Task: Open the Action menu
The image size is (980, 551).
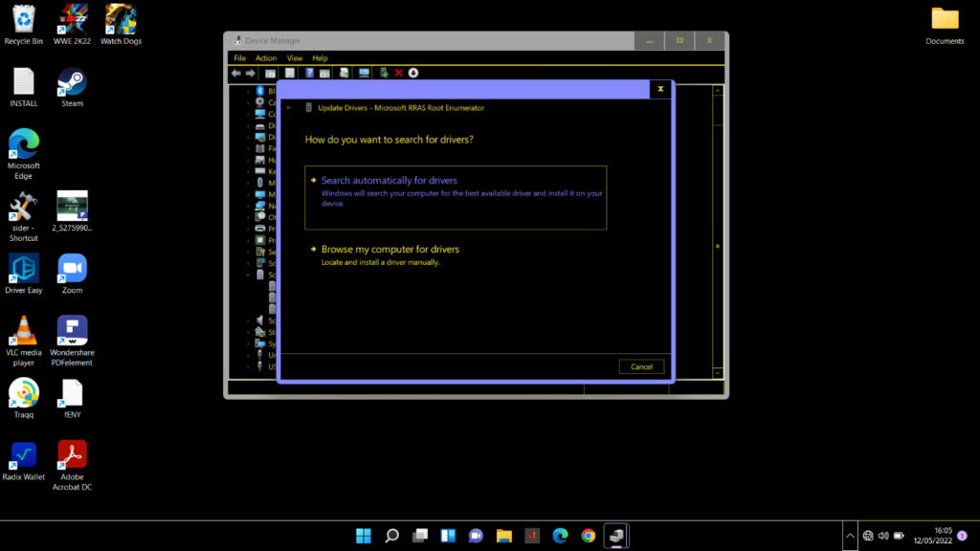Action: pos(265,57)
